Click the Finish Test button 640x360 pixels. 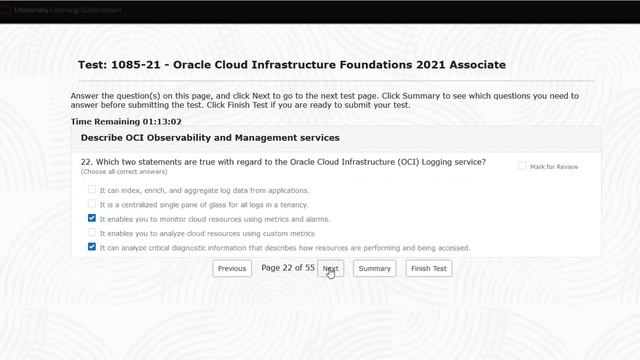(x=429, y=269)
